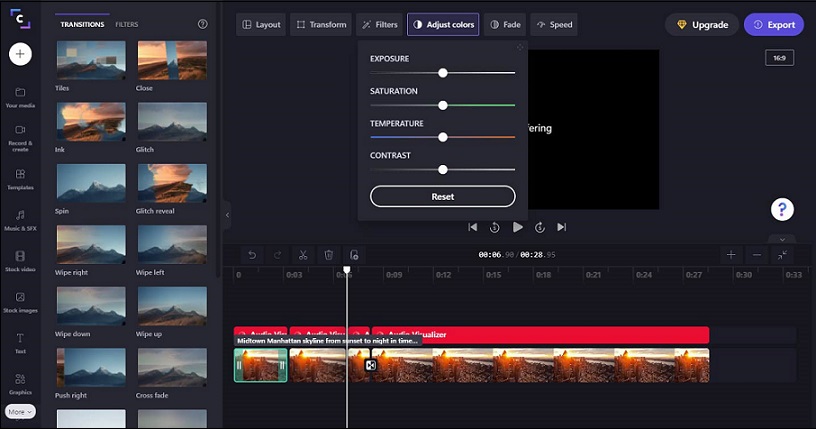Expand the More sidebar menu
Image resolution: width=816 pixels, height=429 pixels.
(x=20, y=412)
